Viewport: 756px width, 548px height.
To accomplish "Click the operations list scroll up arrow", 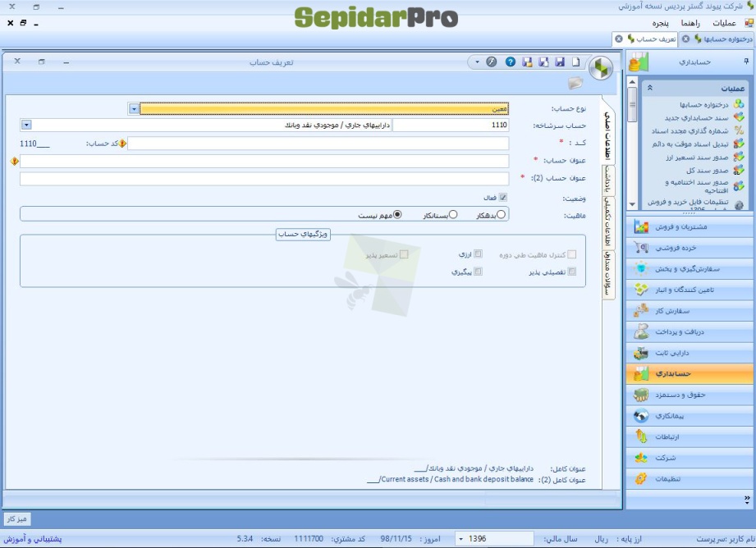I will (632, 82).
